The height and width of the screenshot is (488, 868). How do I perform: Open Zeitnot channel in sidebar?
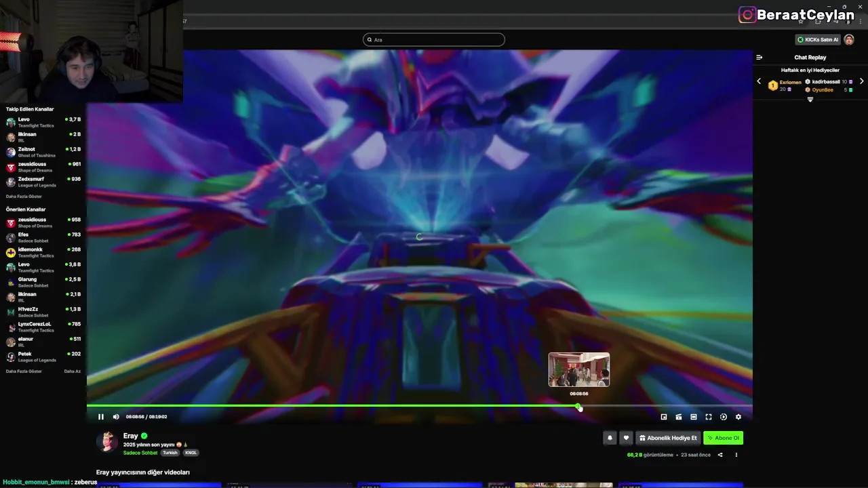tap(43, 152)
